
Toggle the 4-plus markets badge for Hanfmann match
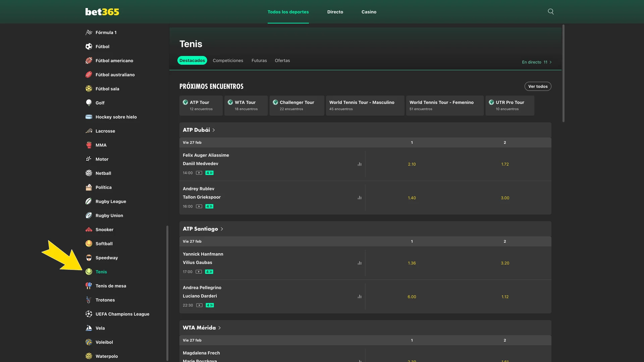click(209, 271)
